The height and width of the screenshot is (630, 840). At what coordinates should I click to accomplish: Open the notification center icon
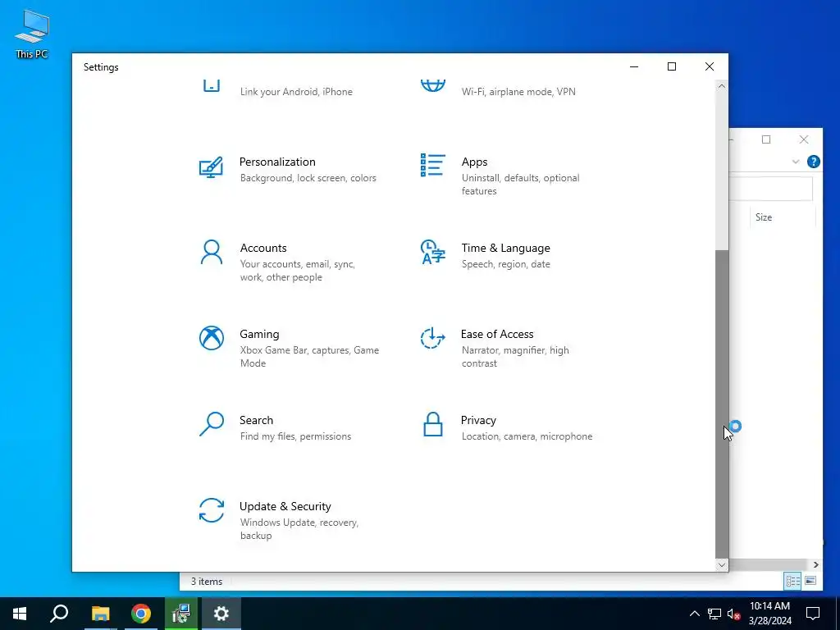(x=813, y=614)
